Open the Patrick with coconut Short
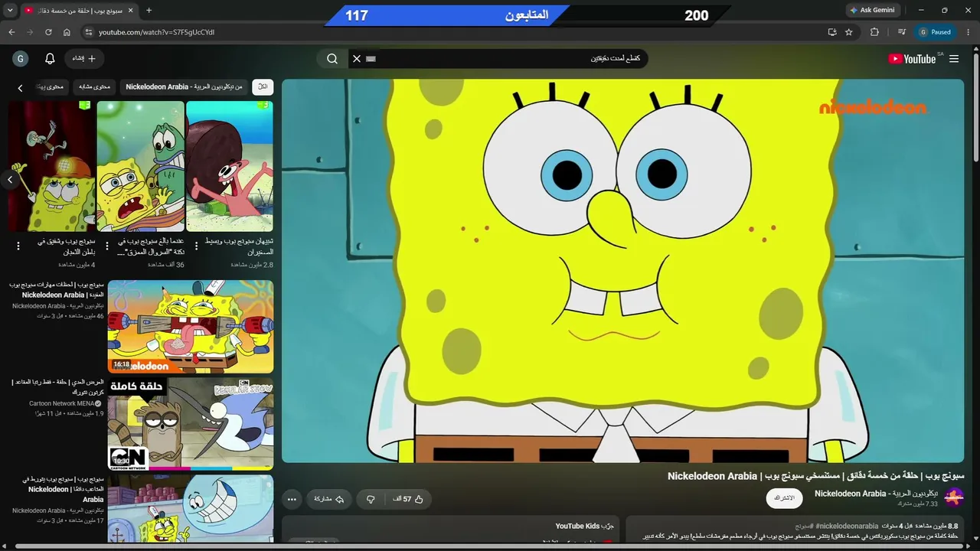Viewport: 980px width, 551px height. click(230, 166)
